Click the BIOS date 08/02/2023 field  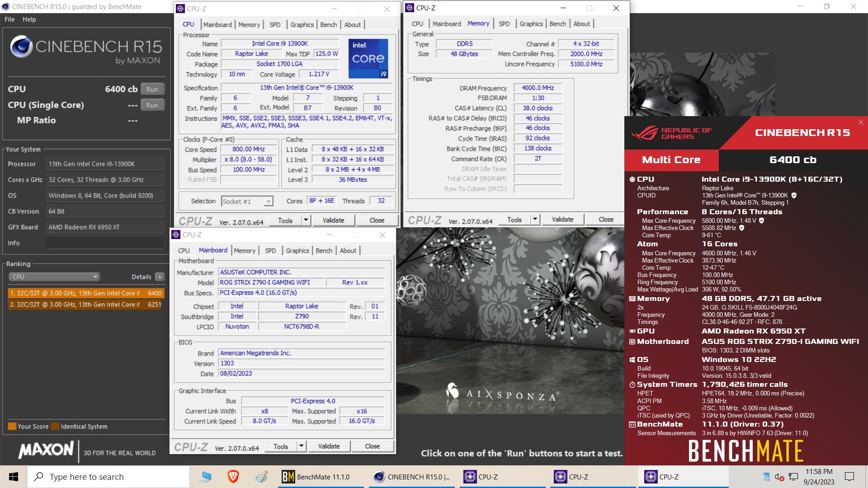point(301,374)
